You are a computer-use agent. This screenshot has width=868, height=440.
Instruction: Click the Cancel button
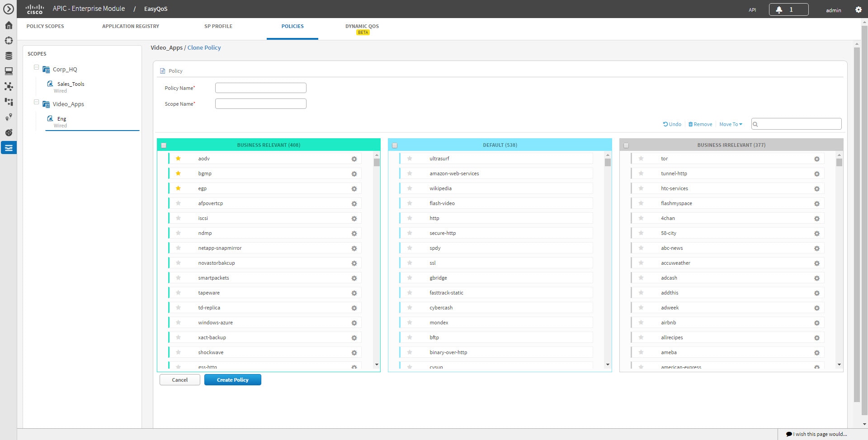point(179,380)
